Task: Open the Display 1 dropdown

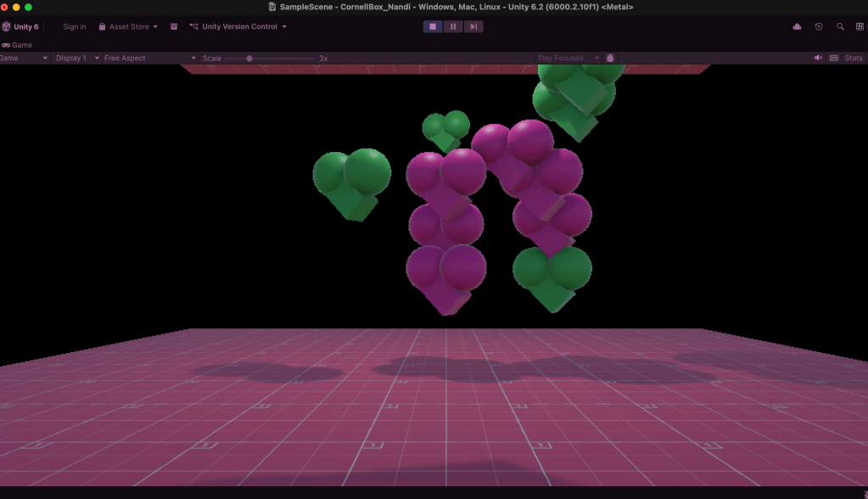Action: coord(75,58)
